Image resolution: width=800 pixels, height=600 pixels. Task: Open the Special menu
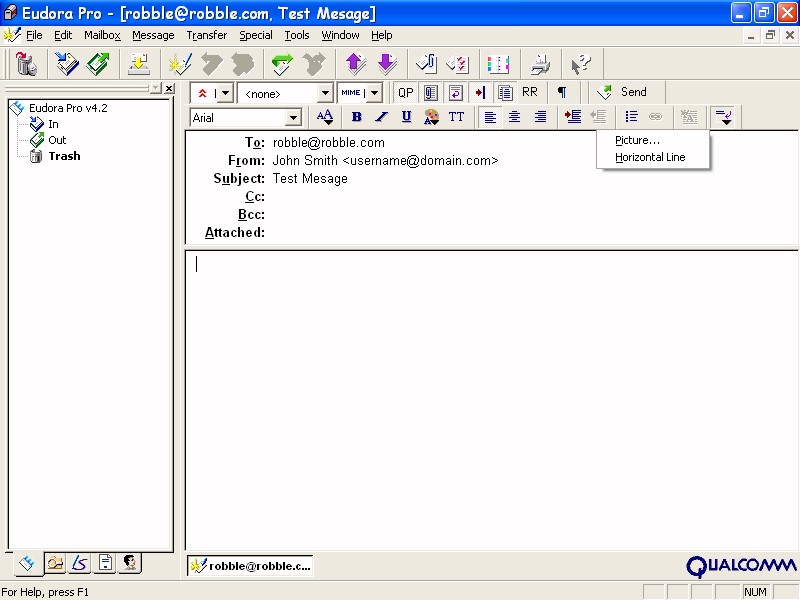pyautogui.click(x=256, y=35)
